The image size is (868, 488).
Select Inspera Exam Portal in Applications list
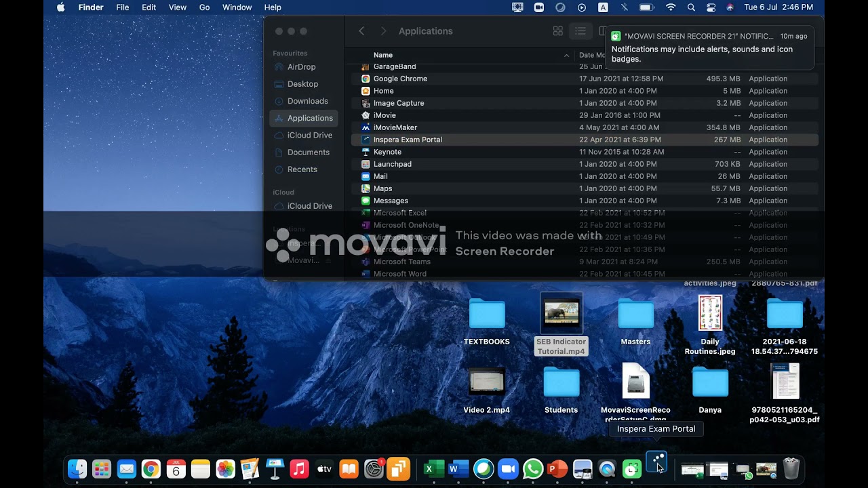coord(585,140)
